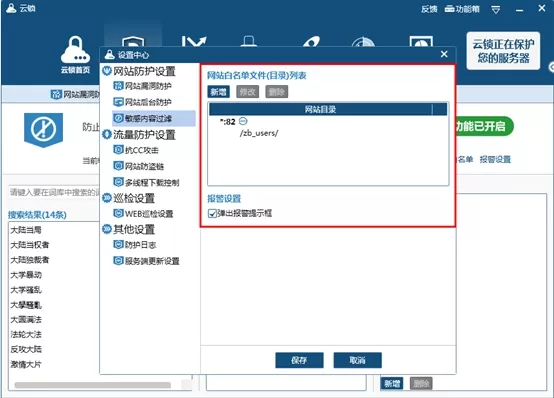Image resolution: width=554 pixels, height=398 pixels.
Task: Select 大学暴动 in search results
Action: [26, 275]
